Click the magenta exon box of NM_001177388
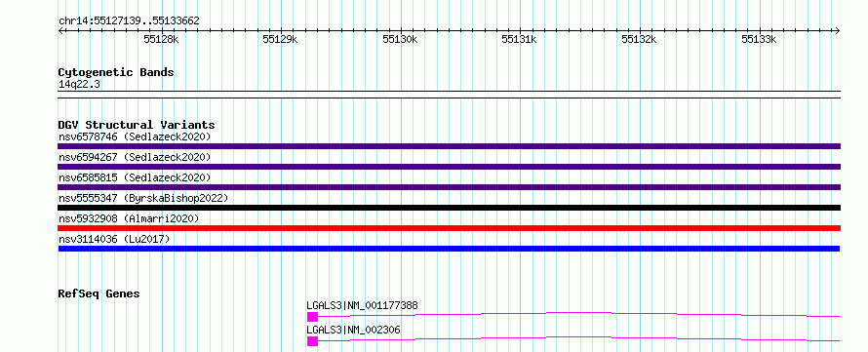 (312, 317)
